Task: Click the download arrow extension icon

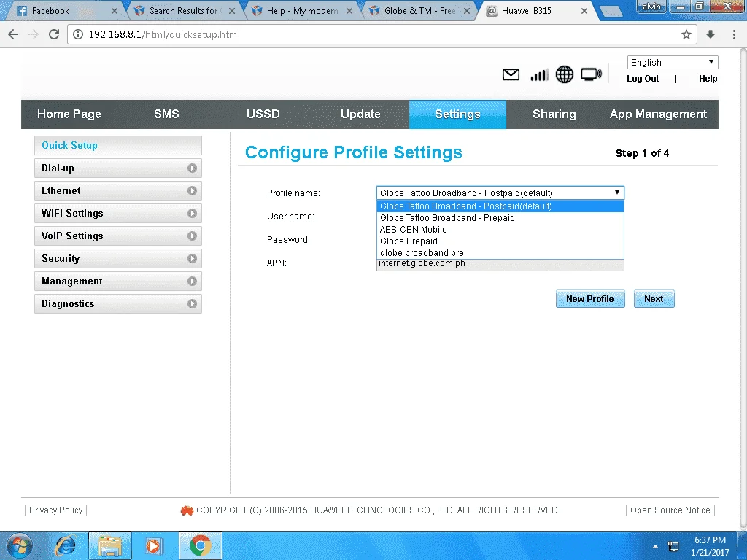Action: pos(711,34)
